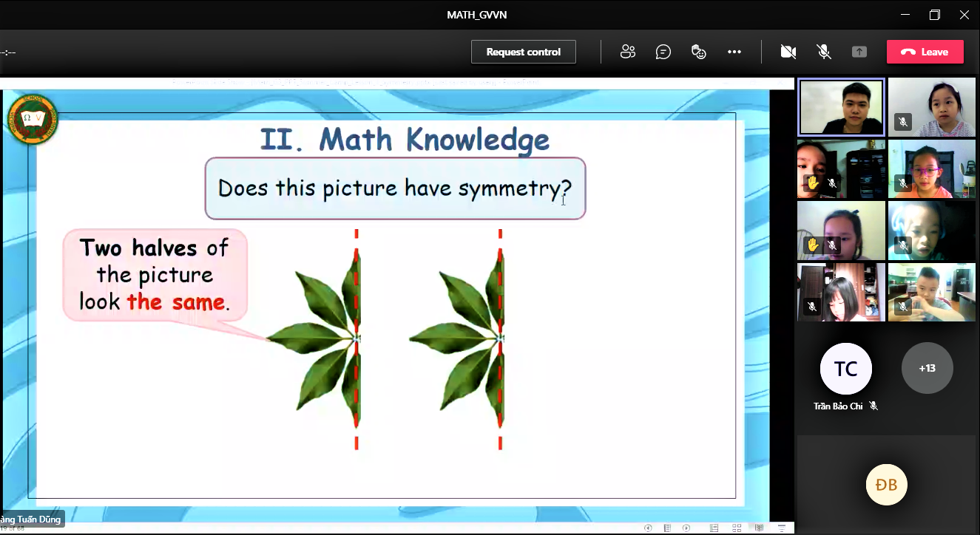The width and height of the screenshot is (980, 535).
Task: Click the 'Does this picture have symmetry?' box
Action: pyautogui.click(x=395, y=188)
